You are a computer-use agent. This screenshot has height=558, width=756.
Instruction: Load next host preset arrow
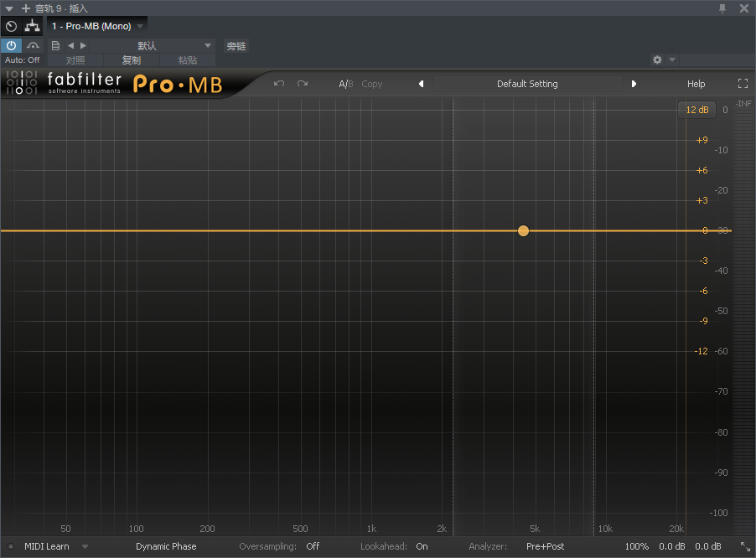pos(84,46)
